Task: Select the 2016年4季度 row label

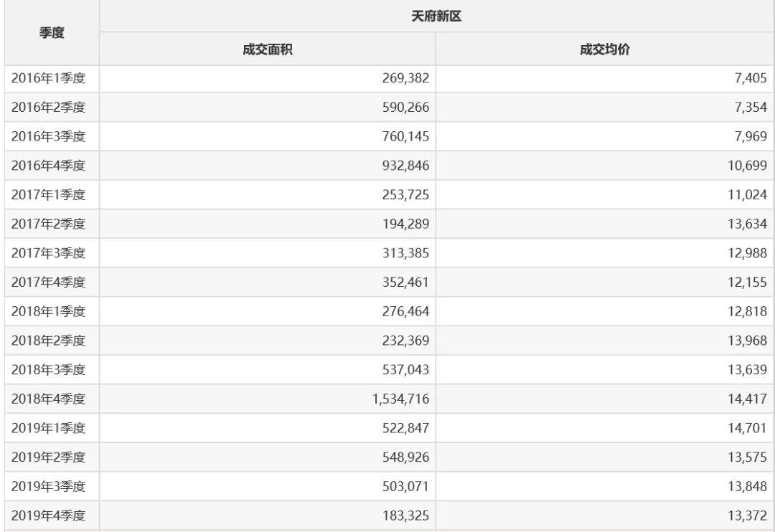Action: tap(49, 166)
